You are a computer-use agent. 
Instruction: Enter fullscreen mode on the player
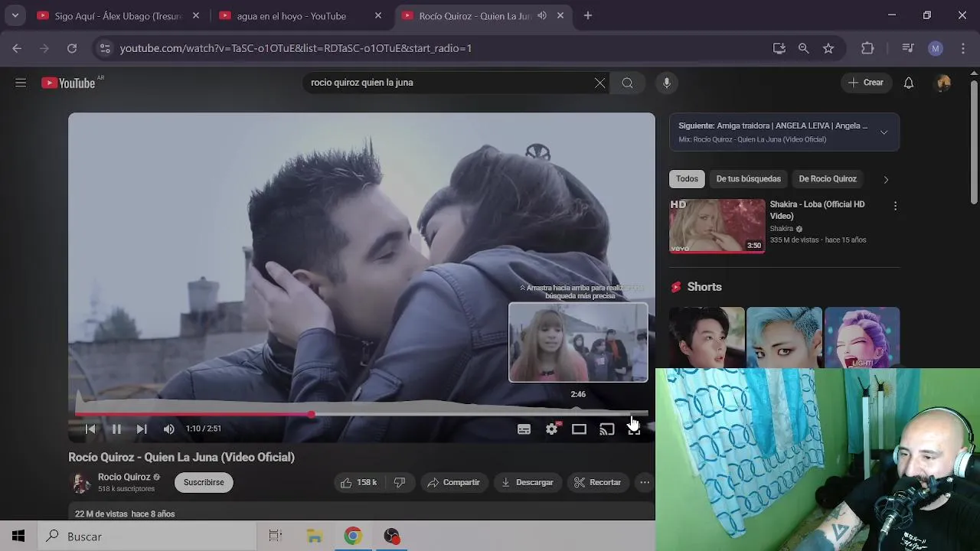tap(634, 429)
